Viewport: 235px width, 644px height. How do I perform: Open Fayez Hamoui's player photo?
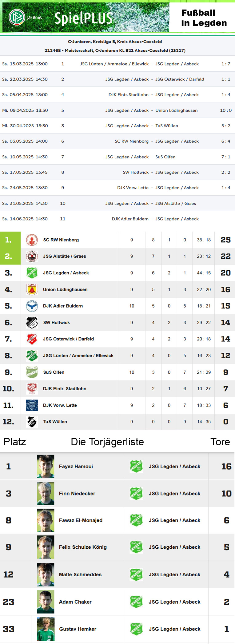[x=46, y=466]
